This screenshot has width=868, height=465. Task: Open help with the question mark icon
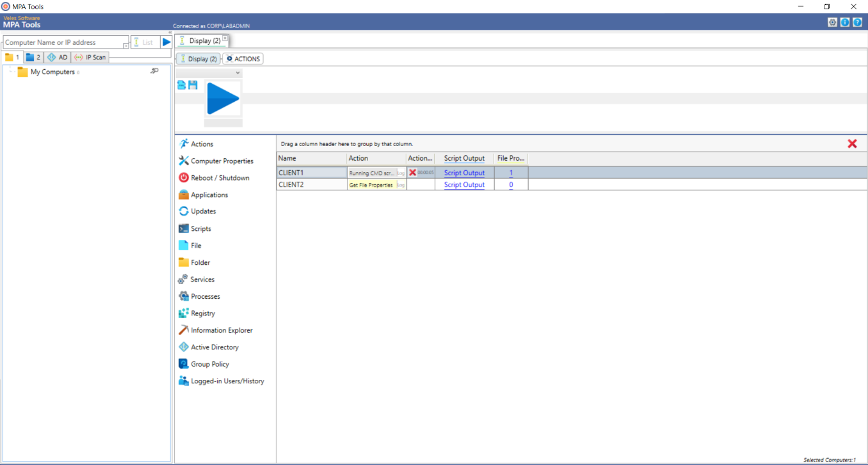(857, 22)
